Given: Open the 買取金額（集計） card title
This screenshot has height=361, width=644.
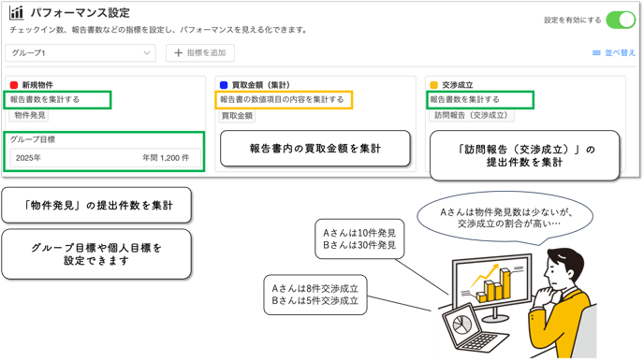Looking at the screenshot, I should pyautogui.click(x=261, y=85).
